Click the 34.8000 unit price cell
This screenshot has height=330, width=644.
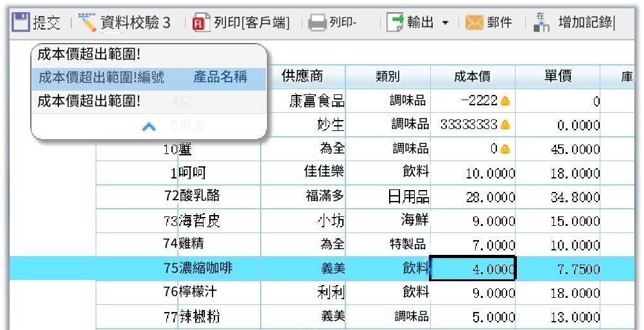558,197
